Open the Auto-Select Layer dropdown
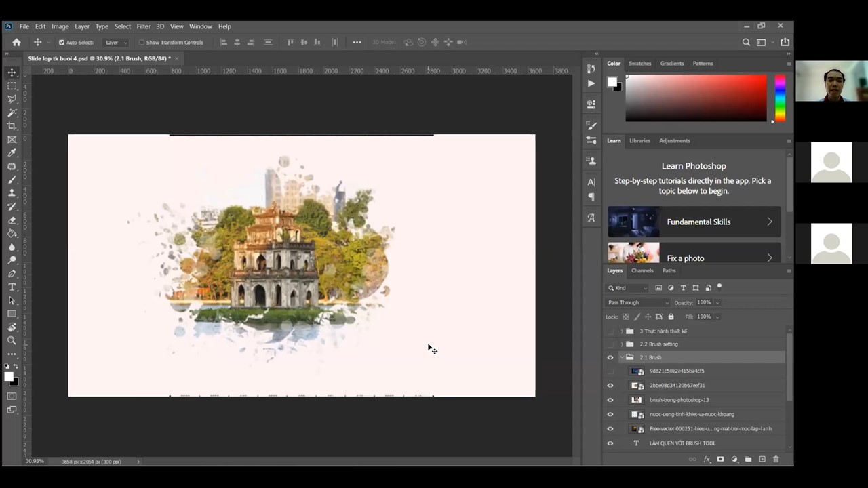The image size is (868, 488). point(115,42)
